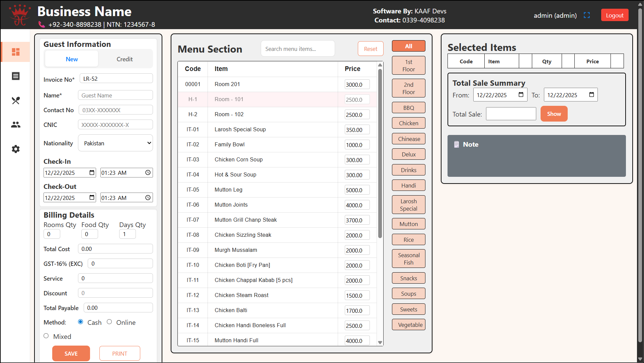Expand the Nationality dropdown
The height and width of the screenshot is (363, 644).
coord(115,143)
